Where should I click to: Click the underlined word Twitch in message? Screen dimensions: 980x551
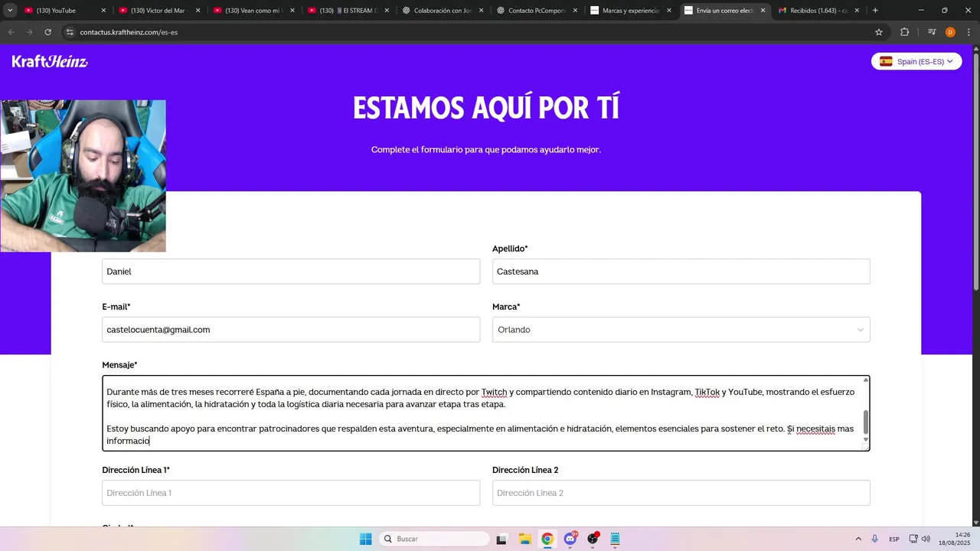point(494,392)
